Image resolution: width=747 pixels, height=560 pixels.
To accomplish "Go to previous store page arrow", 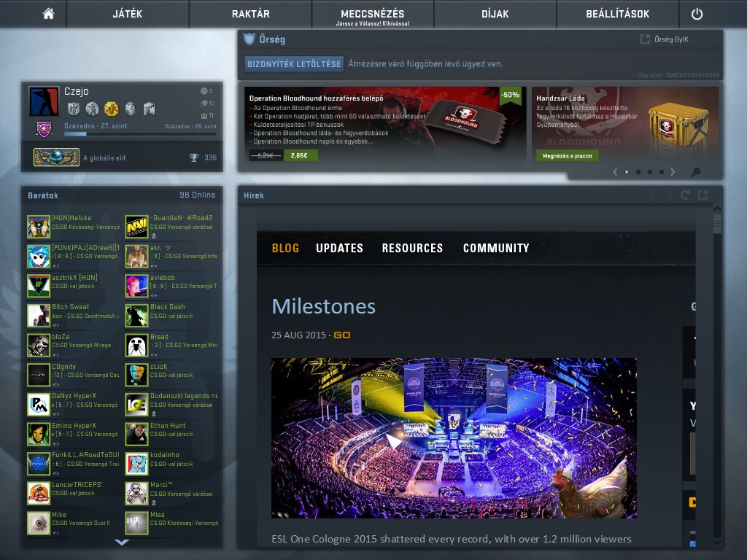I will (614, 172).
